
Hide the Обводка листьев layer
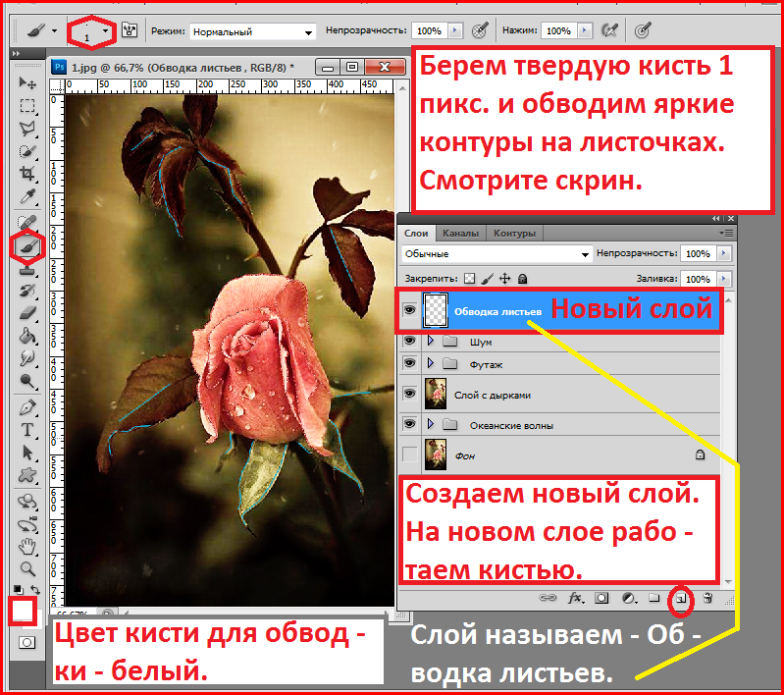(409, 311)
